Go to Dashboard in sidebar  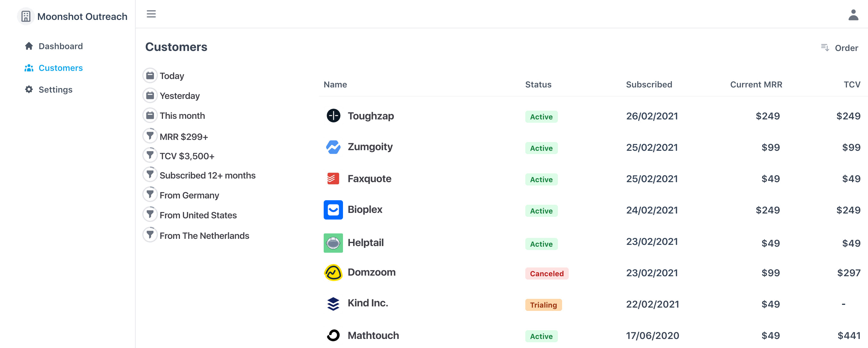(60, 46)
